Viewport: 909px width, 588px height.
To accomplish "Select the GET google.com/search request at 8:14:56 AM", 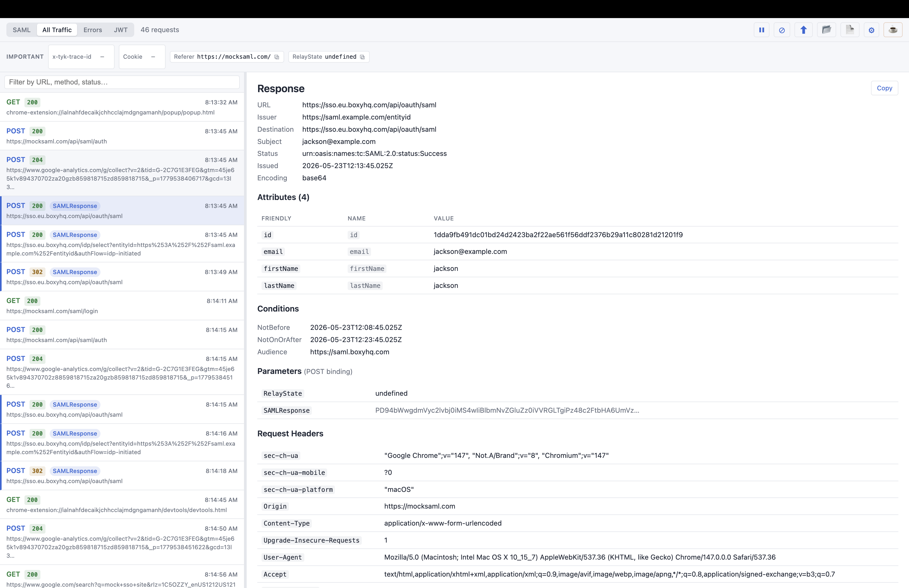I will coord(122,577).
